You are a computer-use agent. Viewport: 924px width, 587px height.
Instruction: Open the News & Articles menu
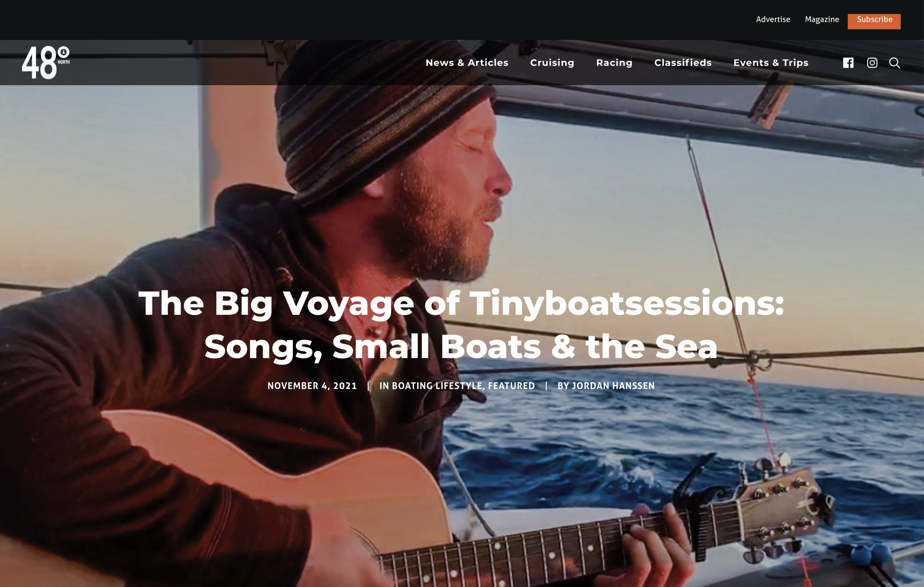(466, 62)
